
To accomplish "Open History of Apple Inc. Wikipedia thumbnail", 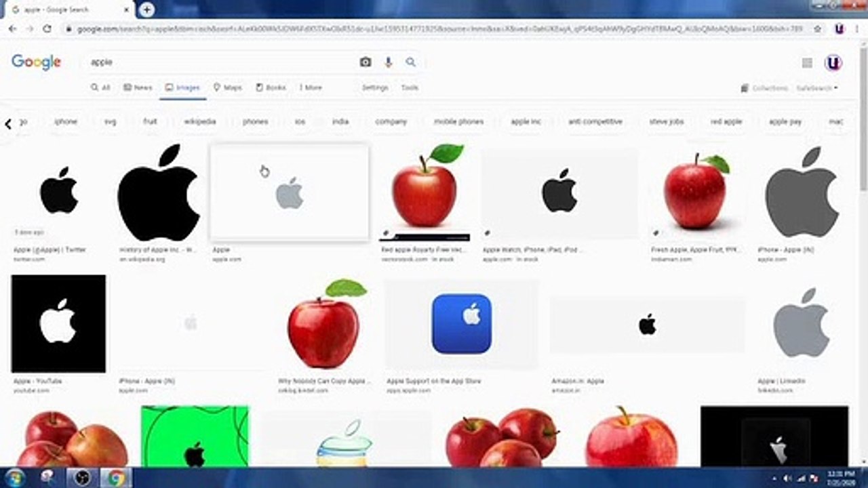I will [158, 192].
